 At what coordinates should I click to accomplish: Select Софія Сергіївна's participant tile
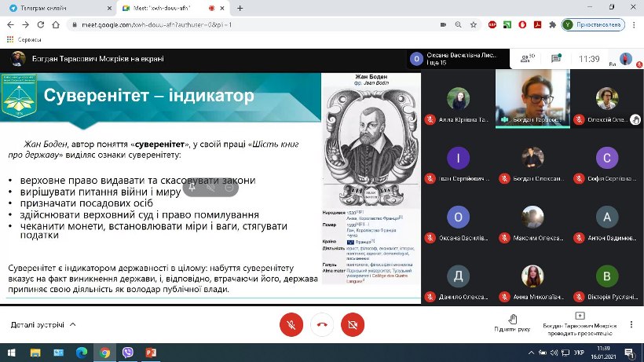click(x=606, y=158)
